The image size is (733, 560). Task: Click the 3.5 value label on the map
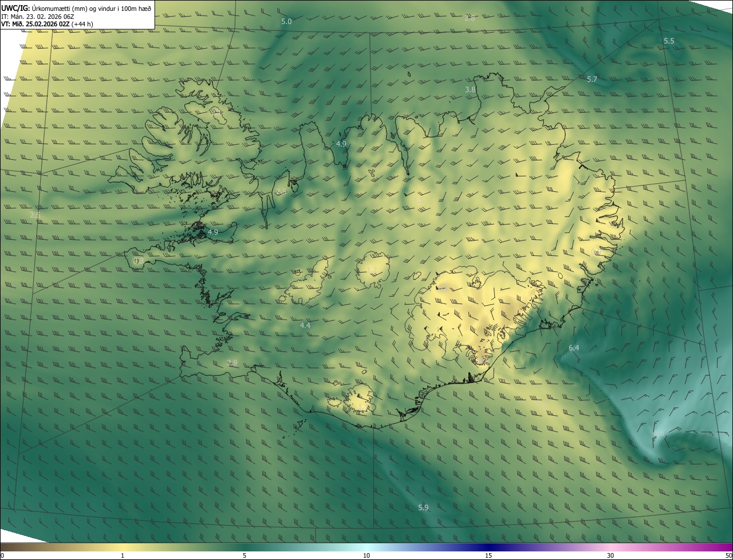281,191
